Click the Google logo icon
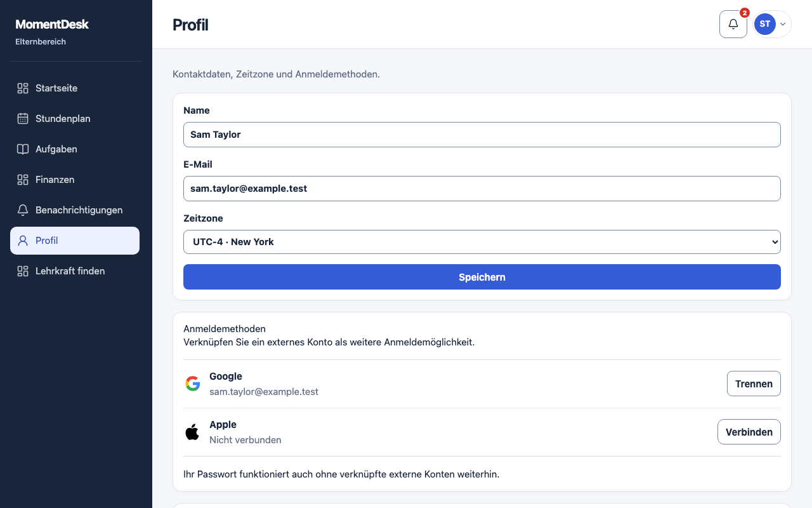This screenshot has width=812, height=508. click(193, 384)
